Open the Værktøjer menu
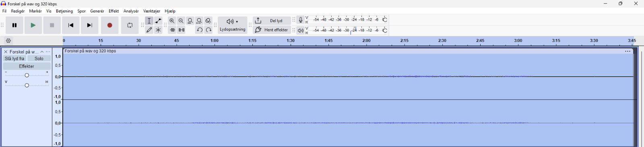Screen dimensions: 644x147 click(152, 11)
